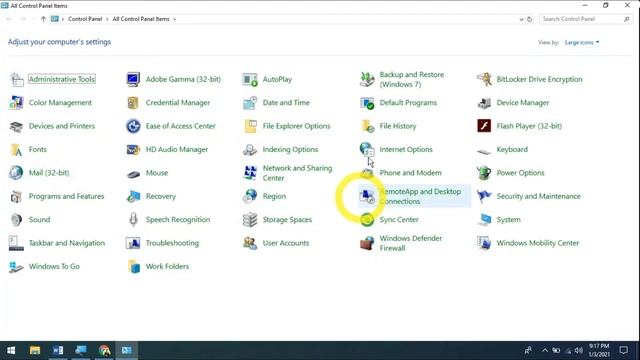This screenshot has height=360, width=640.
Task: Open File Explorer from the taskbar
Action: (x=35, y=350)
